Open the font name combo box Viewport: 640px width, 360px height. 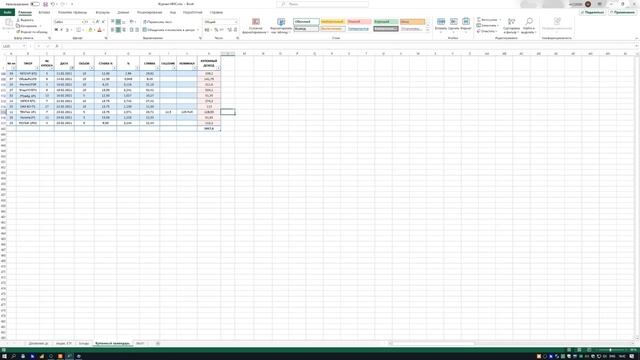[68, 22]
